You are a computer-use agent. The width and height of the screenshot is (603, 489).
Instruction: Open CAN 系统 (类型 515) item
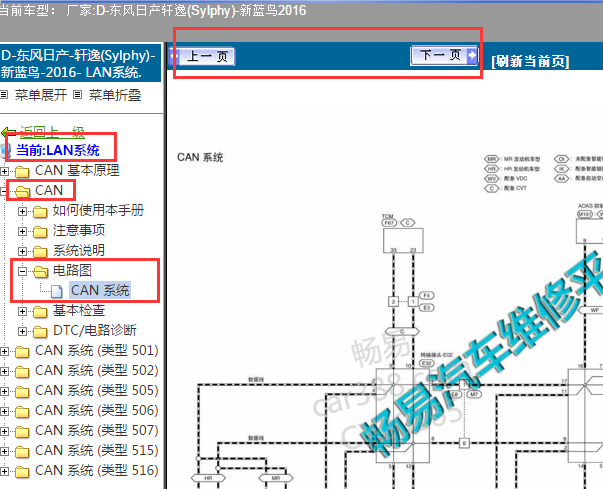(97, 450)
